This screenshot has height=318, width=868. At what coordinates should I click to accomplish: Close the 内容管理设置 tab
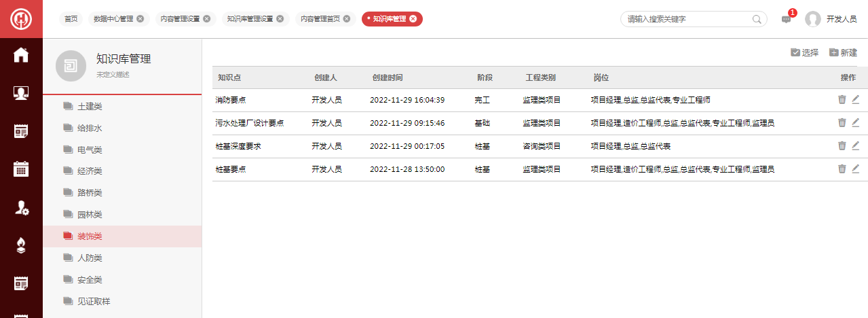tap(207, 19)
